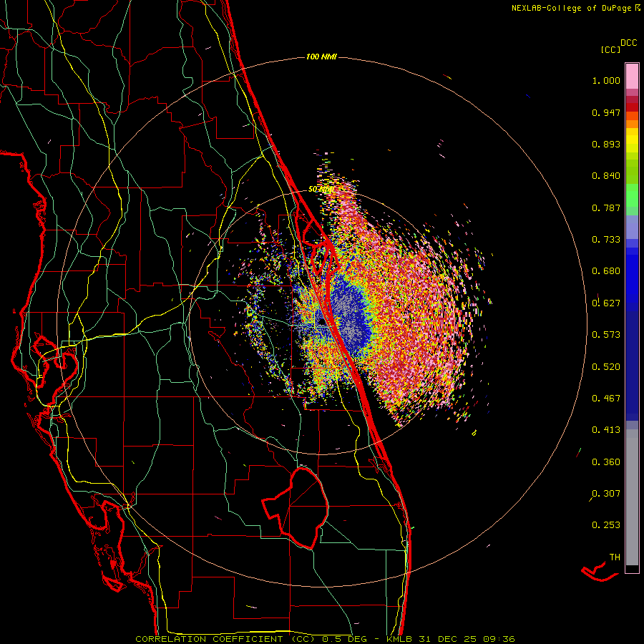This screenshot has width=644, height=644.
Task: Click the KMLB radar site center marker
Action: point(321,323)
